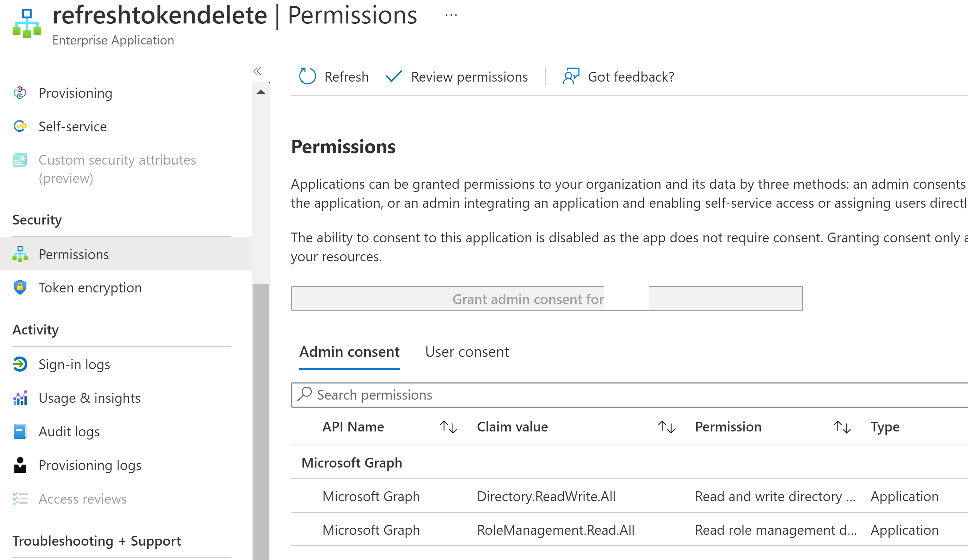
Task: Click Grant admin consent button
Action: point(547,298)
